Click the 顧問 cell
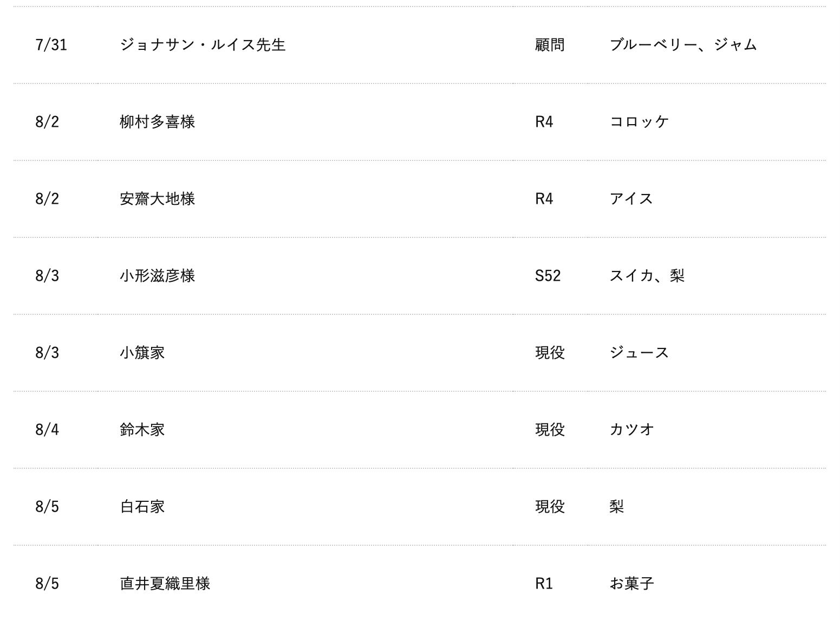Screen dimensions: 840x620 pos(550,45)
